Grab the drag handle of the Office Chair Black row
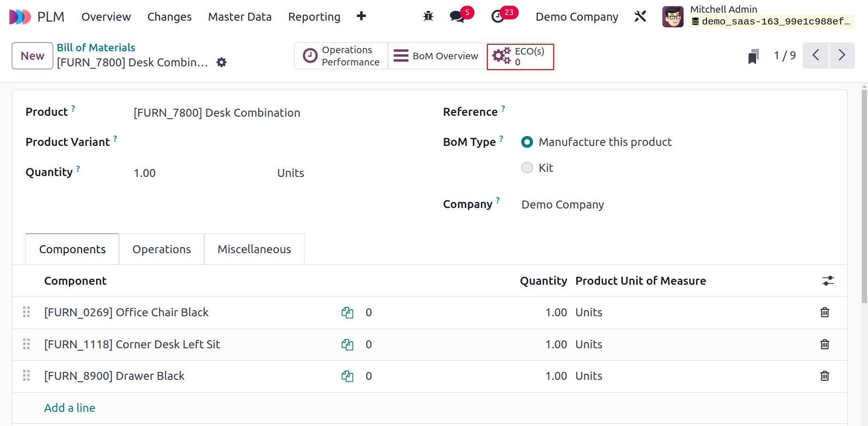The height and width of the screenshot is (426, 868). [26, 312]
